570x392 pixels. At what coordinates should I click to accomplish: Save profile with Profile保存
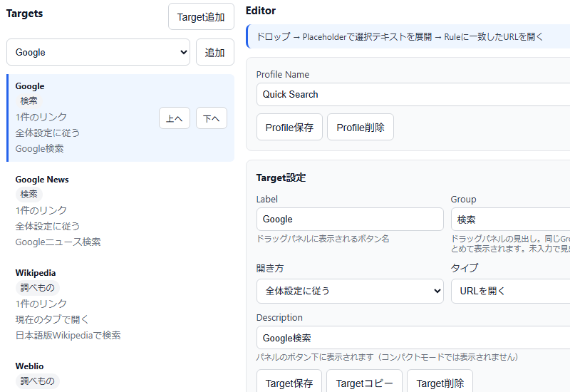point(289,128)
